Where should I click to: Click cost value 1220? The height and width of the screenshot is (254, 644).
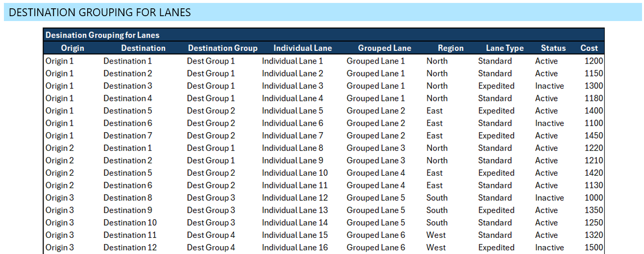click(594, 148)
